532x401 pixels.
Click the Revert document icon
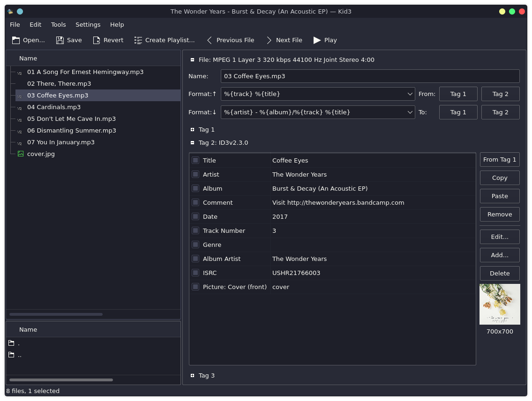[97, 40]
